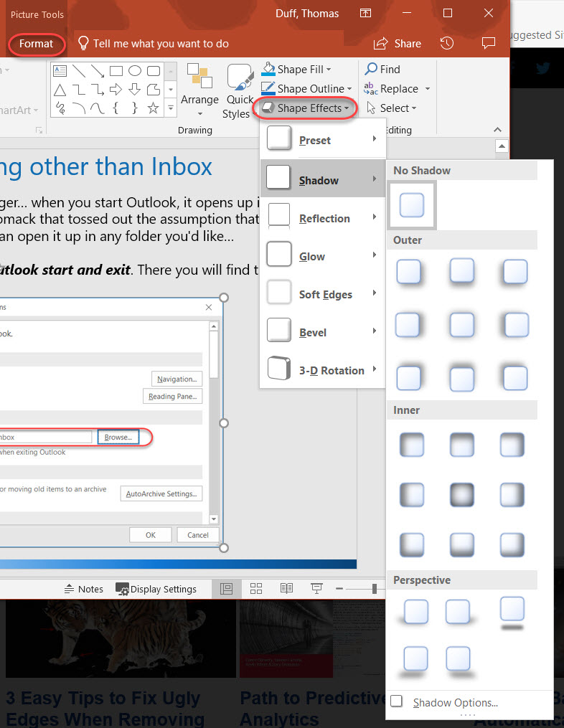This screenshot has width=564, height=728.
Task: Open Reading View from status bar
Action: (x=286, y=589)
